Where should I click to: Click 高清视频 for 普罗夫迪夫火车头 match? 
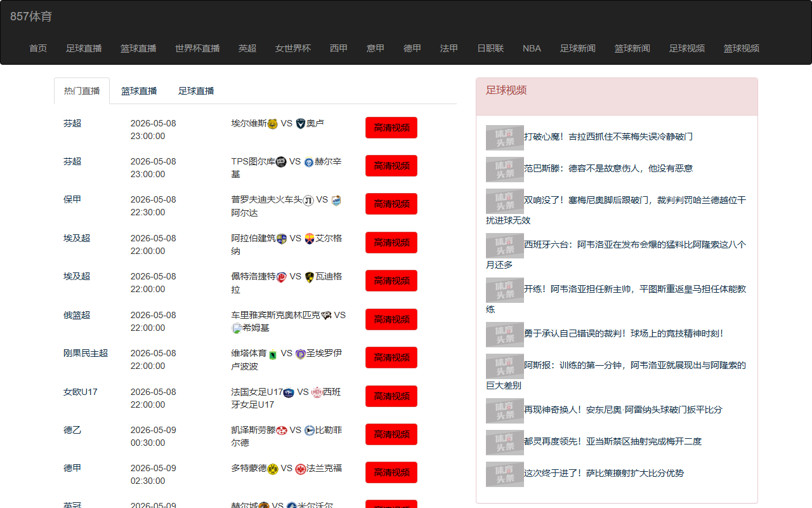391,204
